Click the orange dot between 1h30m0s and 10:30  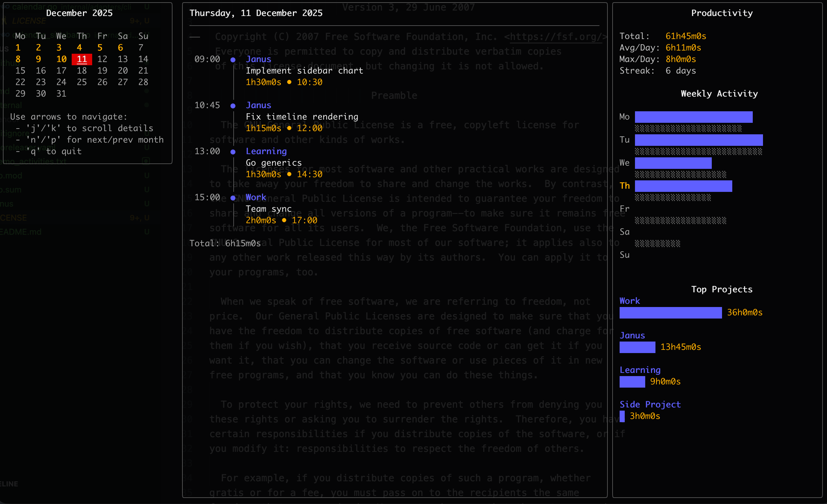pyautogui.click(x=289, y=82)
